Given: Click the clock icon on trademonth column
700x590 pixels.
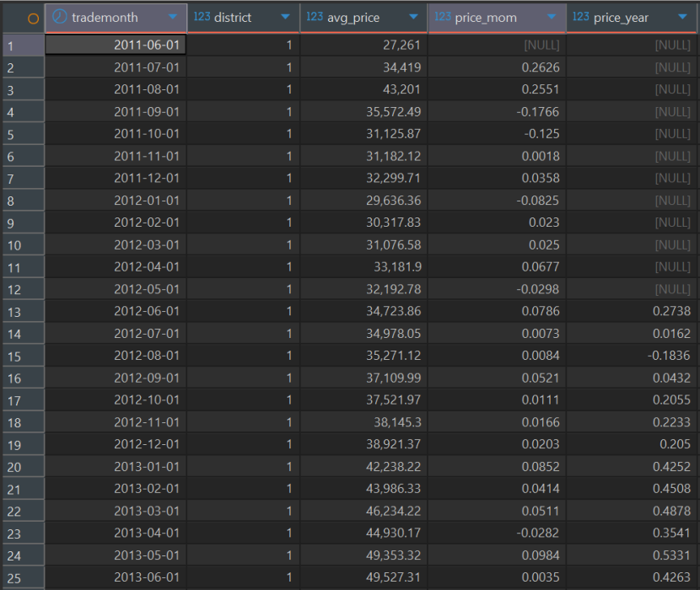Looking at the screenshot, I should (x=59, y=17).
